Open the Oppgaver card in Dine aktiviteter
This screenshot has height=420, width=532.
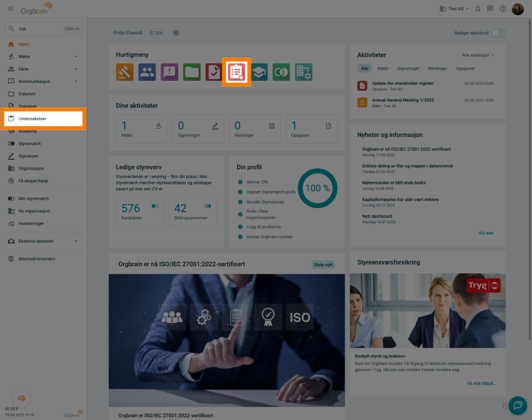[x=312, y=129]
